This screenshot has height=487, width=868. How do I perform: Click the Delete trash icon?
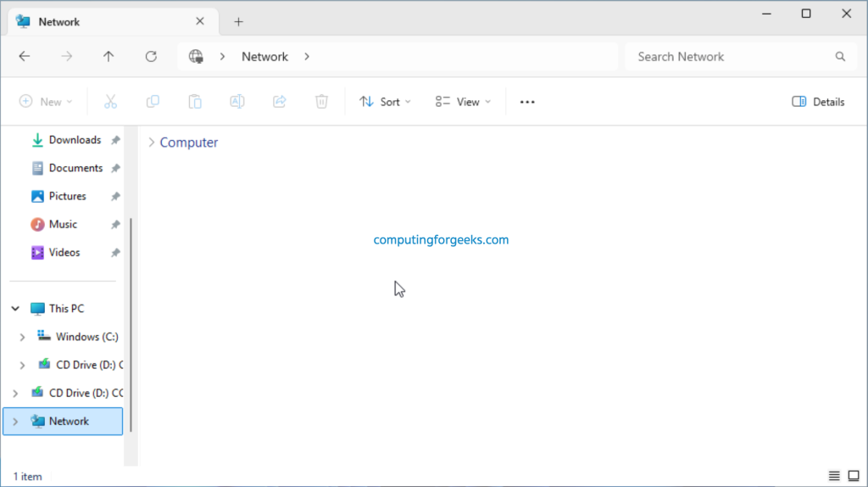(321, 102)
